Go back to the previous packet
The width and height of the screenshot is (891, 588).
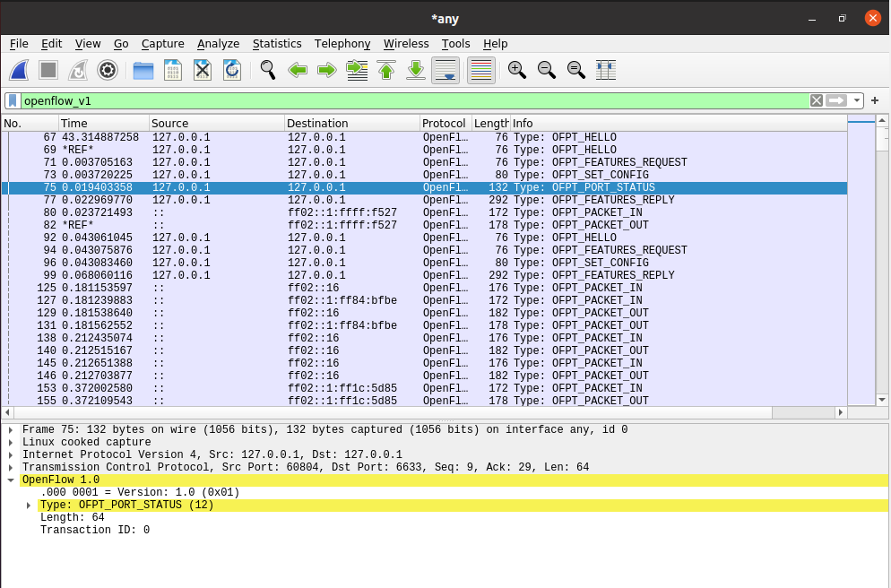298,70
